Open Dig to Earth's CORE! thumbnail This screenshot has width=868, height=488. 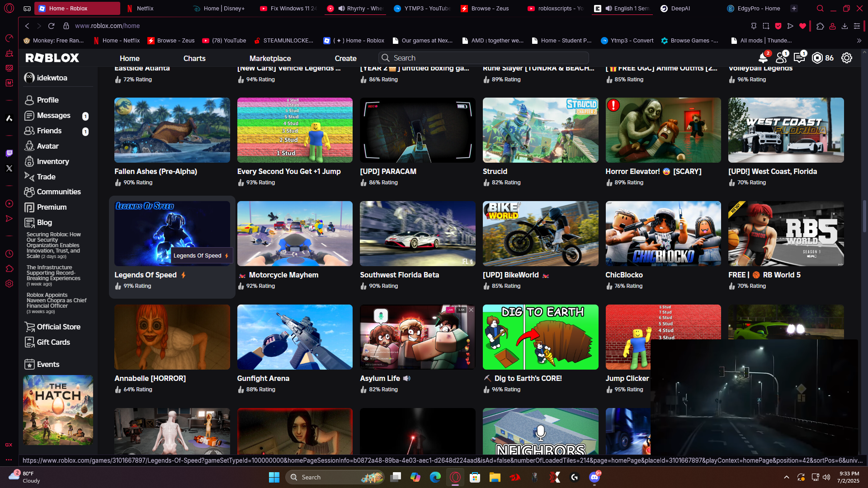click(540, 337)
